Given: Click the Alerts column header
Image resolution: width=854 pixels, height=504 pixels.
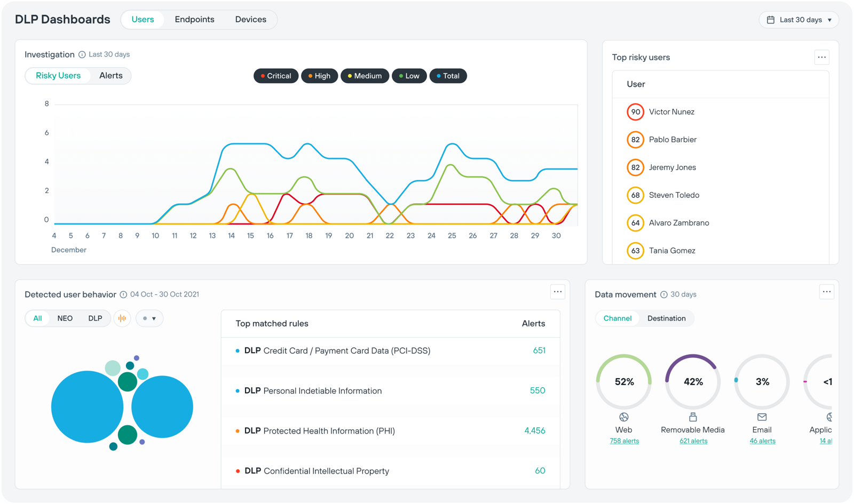Looking at the screenshot, I should click(533, 324).
